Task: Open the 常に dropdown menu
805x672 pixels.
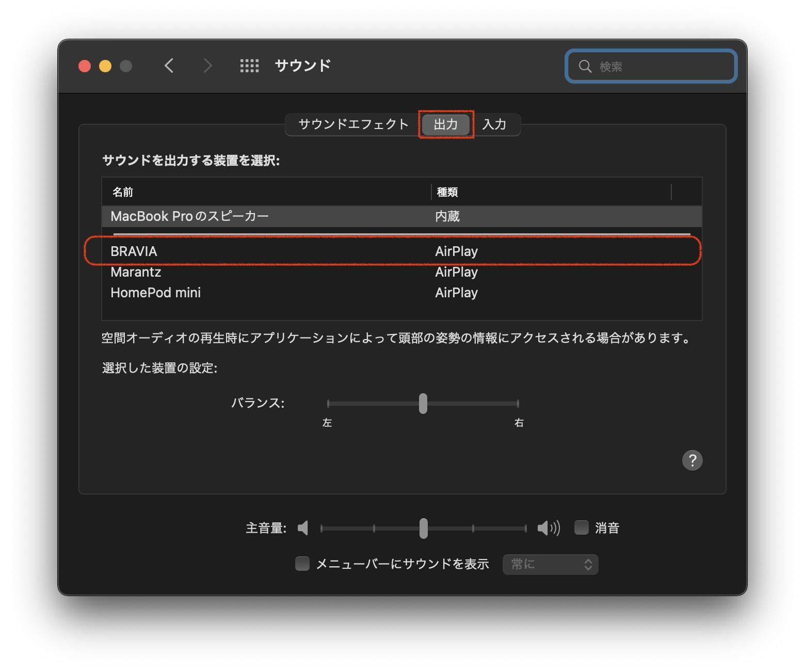Action: coord(550,565)
